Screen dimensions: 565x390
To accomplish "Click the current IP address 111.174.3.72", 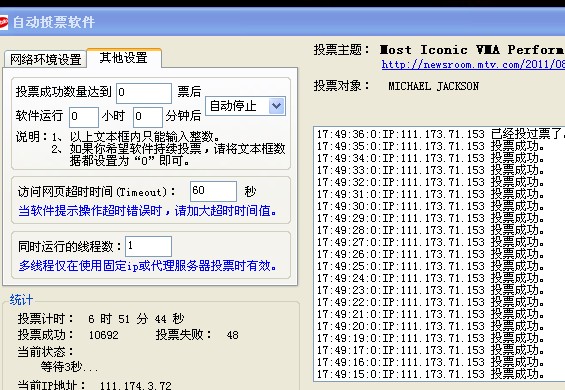I will tap(135, 385).
